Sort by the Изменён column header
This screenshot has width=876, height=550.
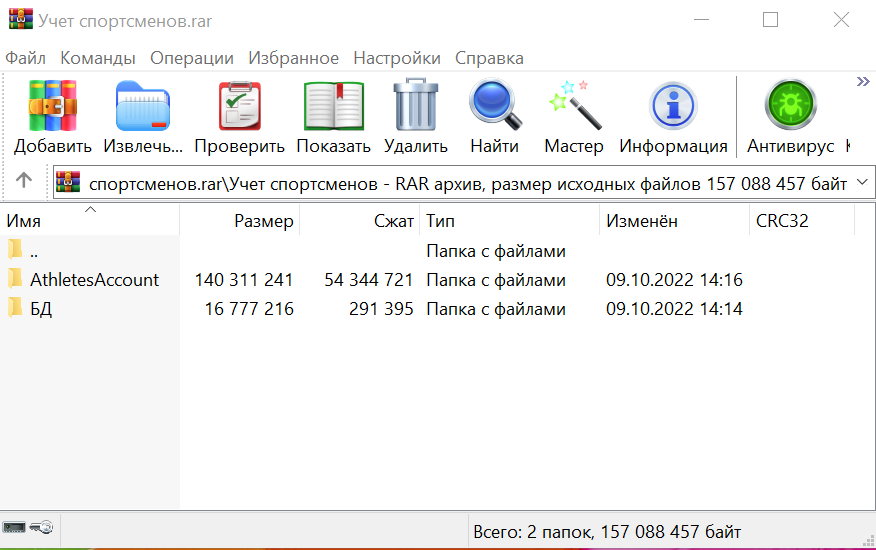pos(641,221)
